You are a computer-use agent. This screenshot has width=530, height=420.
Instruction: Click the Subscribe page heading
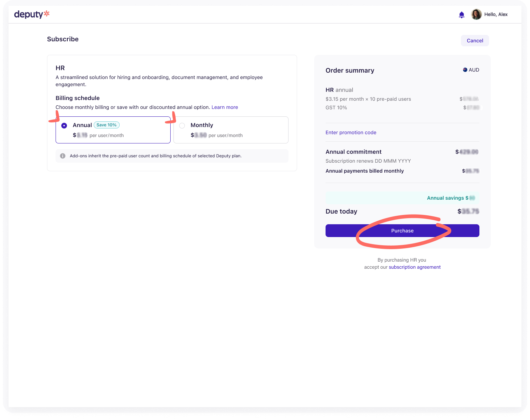pos(63,39)
